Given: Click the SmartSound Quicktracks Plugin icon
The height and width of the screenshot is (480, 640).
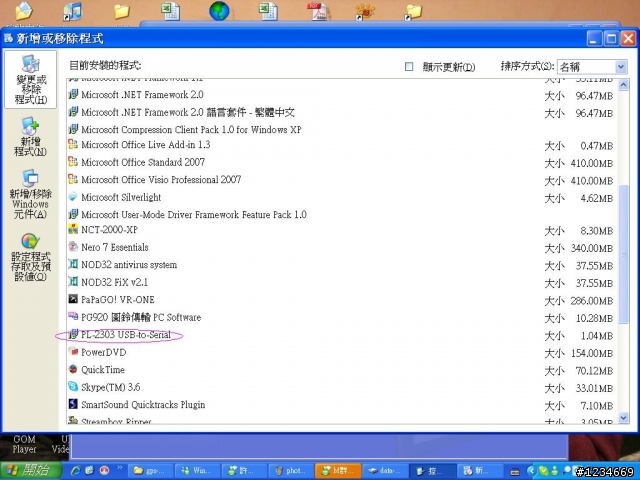Looking at the screenshot, I should 73,404.
